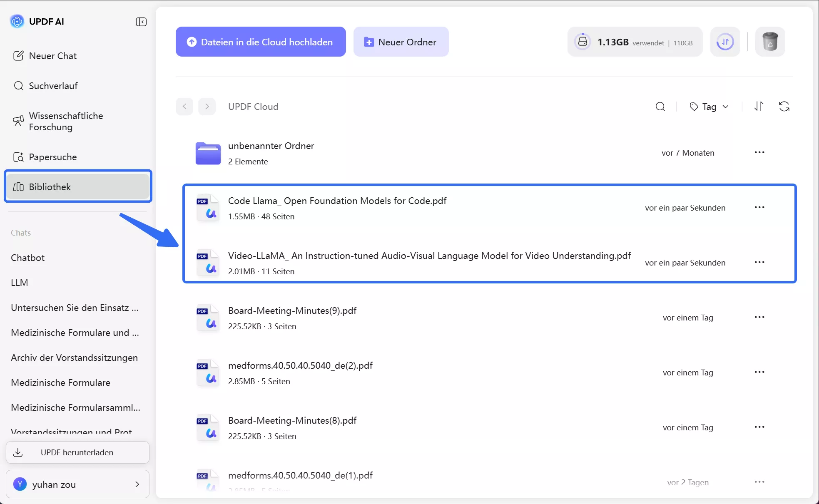Open the Tag filter dropdown
Screen dimensions: 819x504
point(709,107)
